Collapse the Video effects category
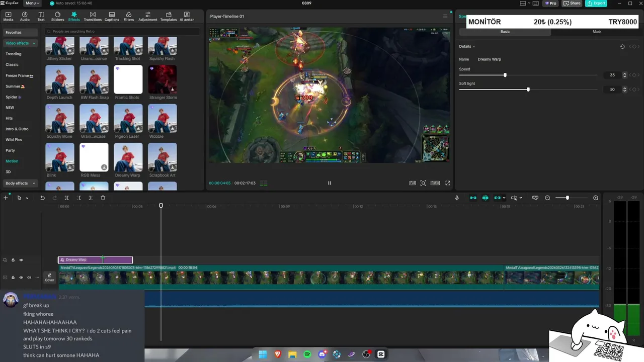The width and height of the screenshot is (644, 362). (x=34, y=43)
